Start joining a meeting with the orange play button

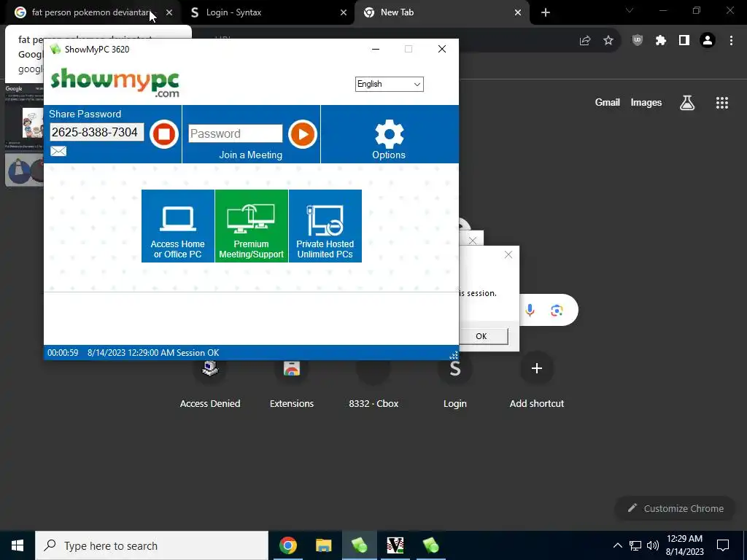pos(303,134)
